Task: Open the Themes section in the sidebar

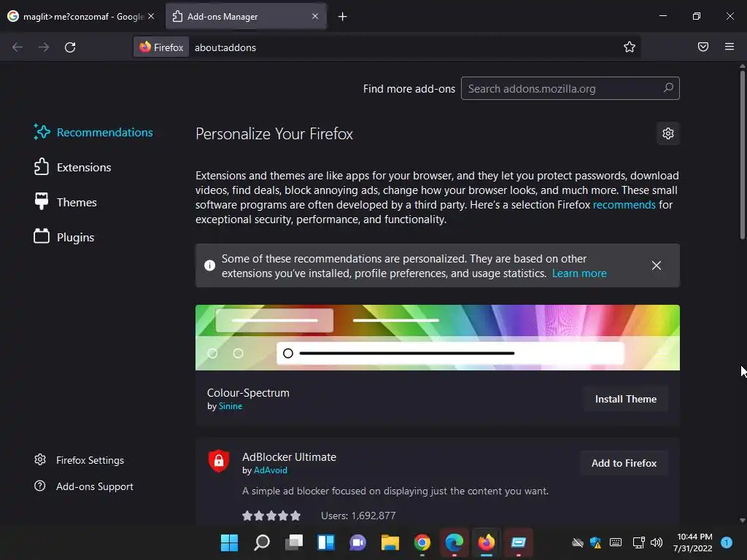Action: pyautogui.click(x=65, y=203)
